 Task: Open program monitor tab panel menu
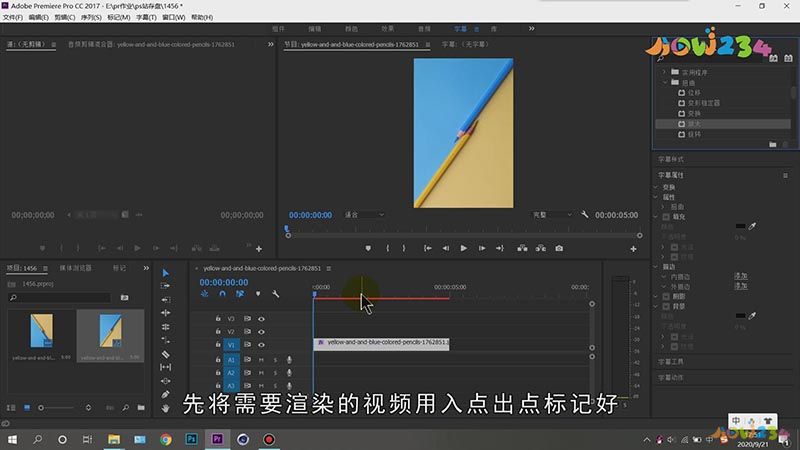[428, 44]
